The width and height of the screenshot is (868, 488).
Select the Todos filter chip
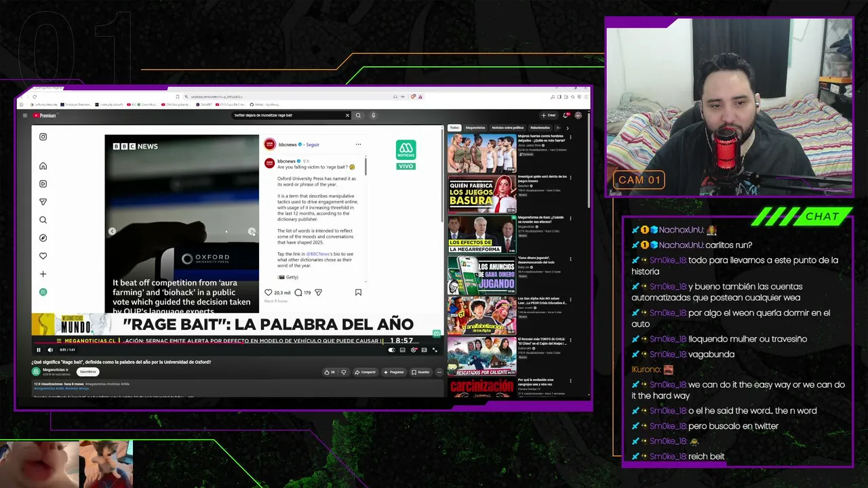pos(454,127)
